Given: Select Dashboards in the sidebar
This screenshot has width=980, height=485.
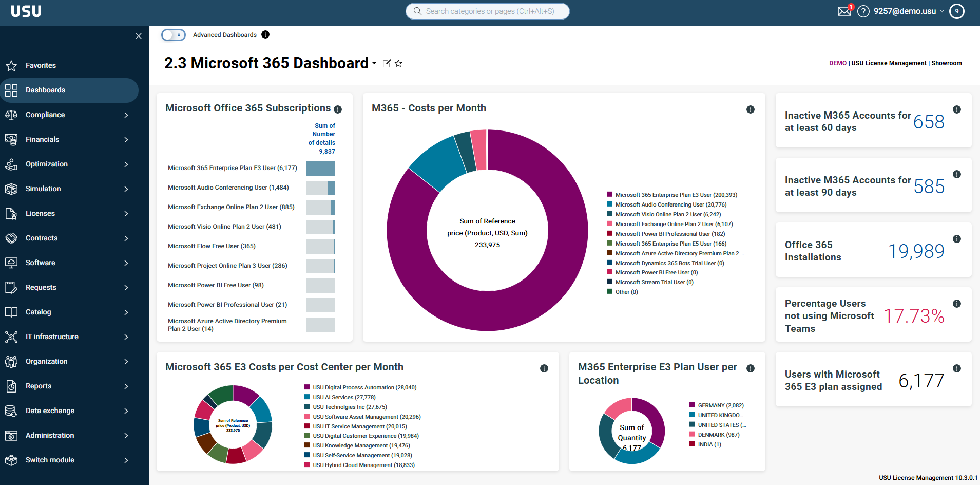Looking at the screenshot, I should click(x=69, y=90).
